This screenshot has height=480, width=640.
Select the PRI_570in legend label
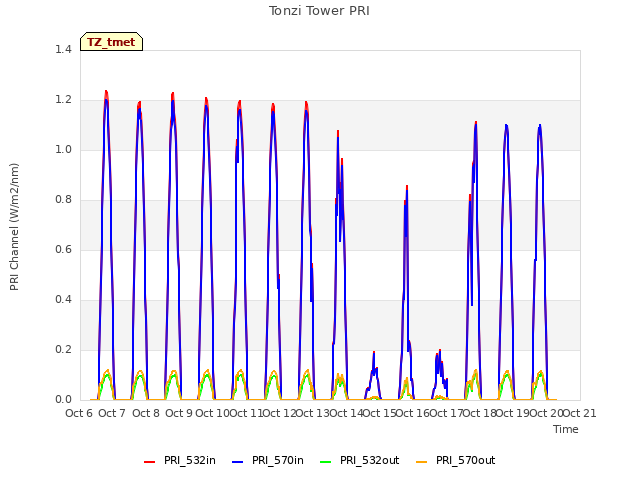pyautogui.click(x=278, y=460)
